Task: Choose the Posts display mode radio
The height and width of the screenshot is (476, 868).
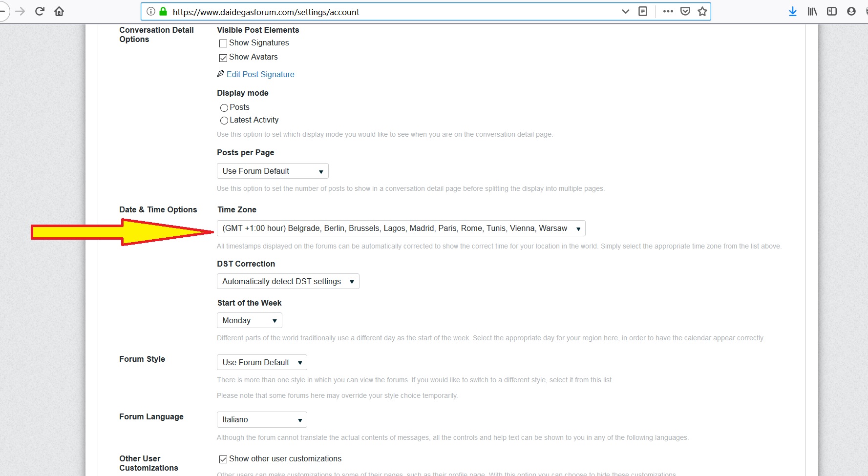Action: [224, 108]
